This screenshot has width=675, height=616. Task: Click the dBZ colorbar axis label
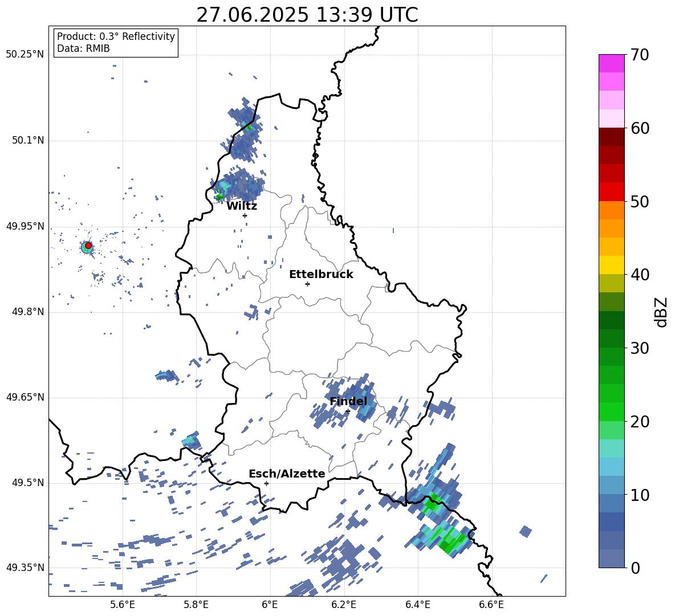(662, 312)
